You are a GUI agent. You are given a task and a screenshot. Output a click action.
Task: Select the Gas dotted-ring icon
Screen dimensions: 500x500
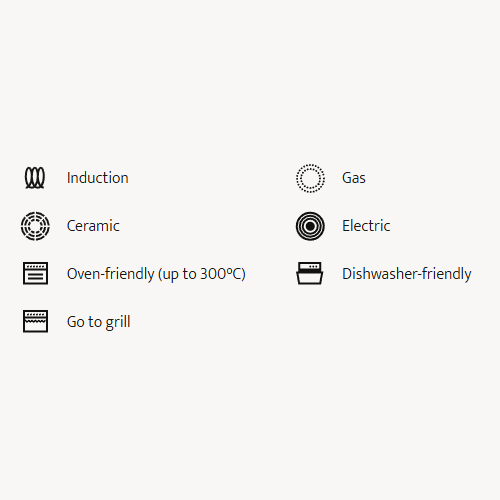click(x=310, y=178)
